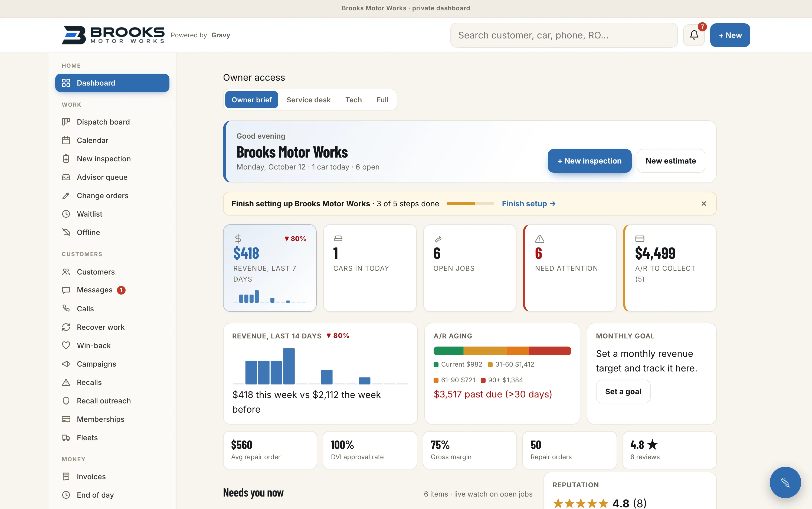Click the Set a goal button

[623, 391]
